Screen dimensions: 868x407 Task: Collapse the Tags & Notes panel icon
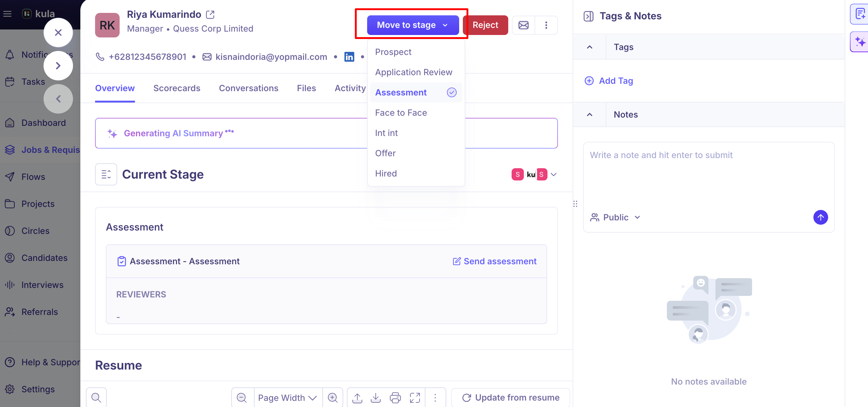[x=588, y=16]
